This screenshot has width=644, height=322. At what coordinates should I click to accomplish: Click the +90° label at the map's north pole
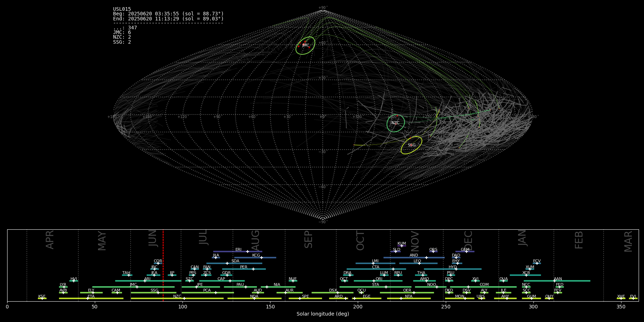323,8
